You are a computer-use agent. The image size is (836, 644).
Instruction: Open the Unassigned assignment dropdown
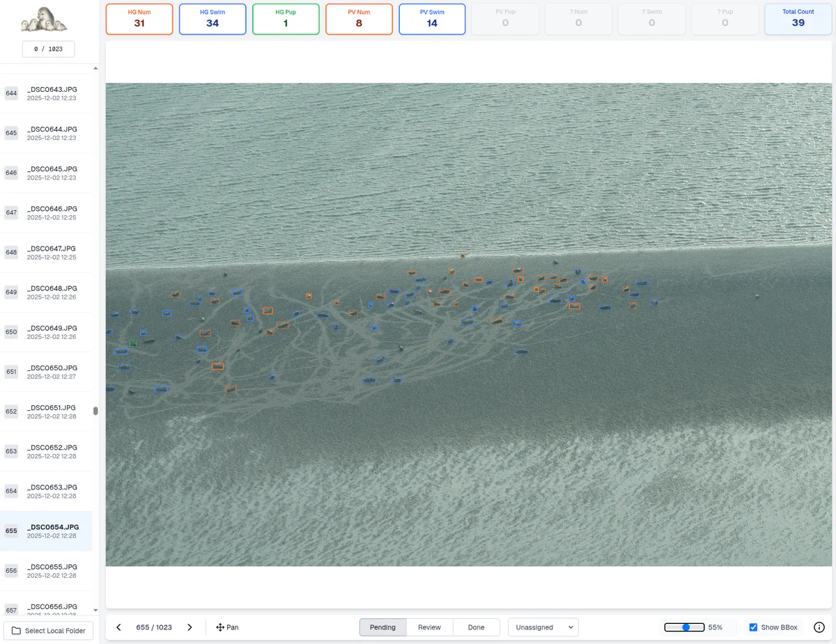[543, 627]
